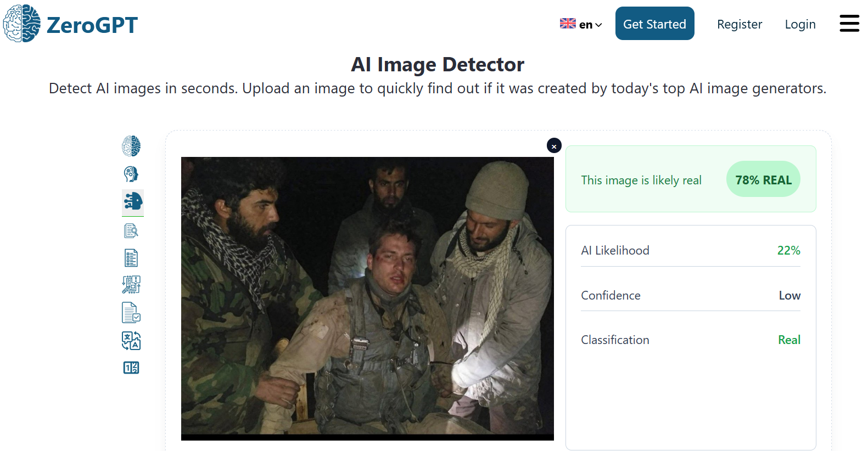
Task: Click the ZeroGPT brain logo in header
Action: pos(22,24)
